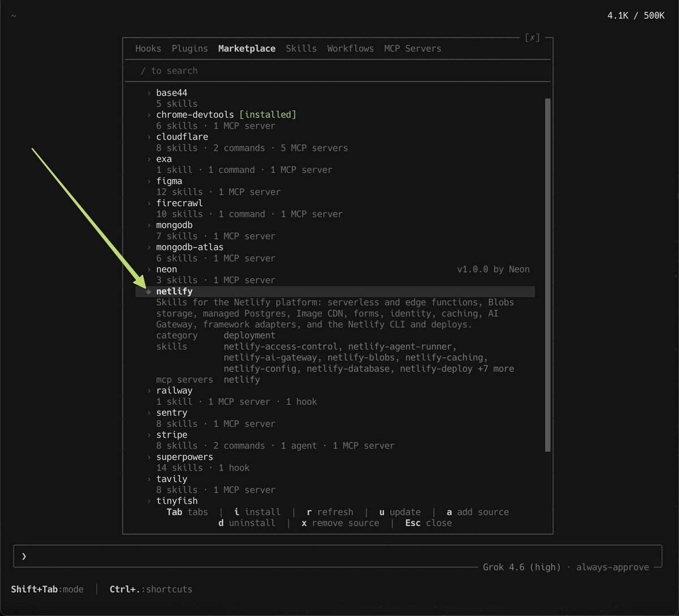Expand the cloudflare entry chevron
This screenshot has height=616, width=679.
click(x=149, y=137)
